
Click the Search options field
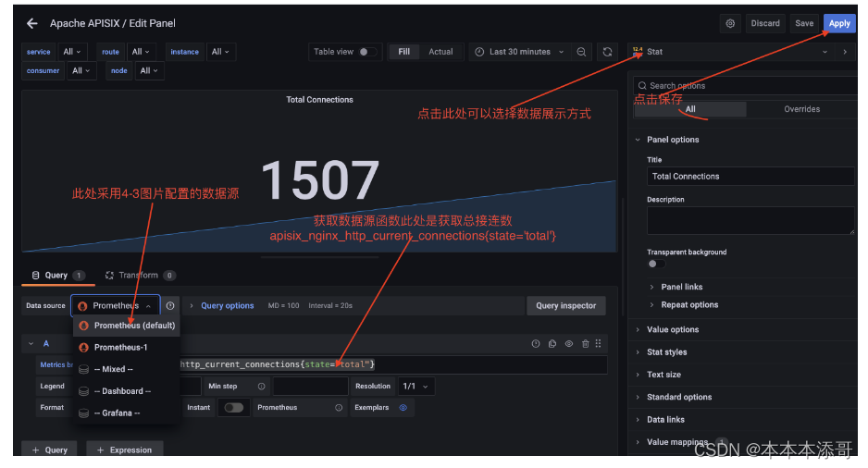[745, 86]
